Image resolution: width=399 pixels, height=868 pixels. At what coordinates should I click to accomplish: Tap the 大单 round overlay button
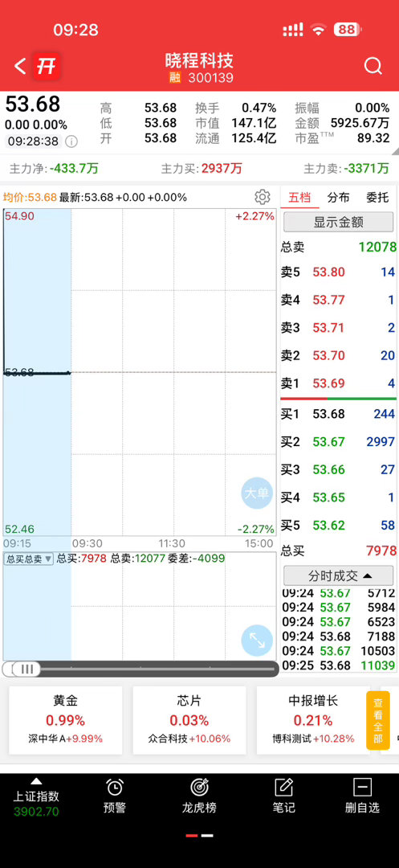[257, 493]
